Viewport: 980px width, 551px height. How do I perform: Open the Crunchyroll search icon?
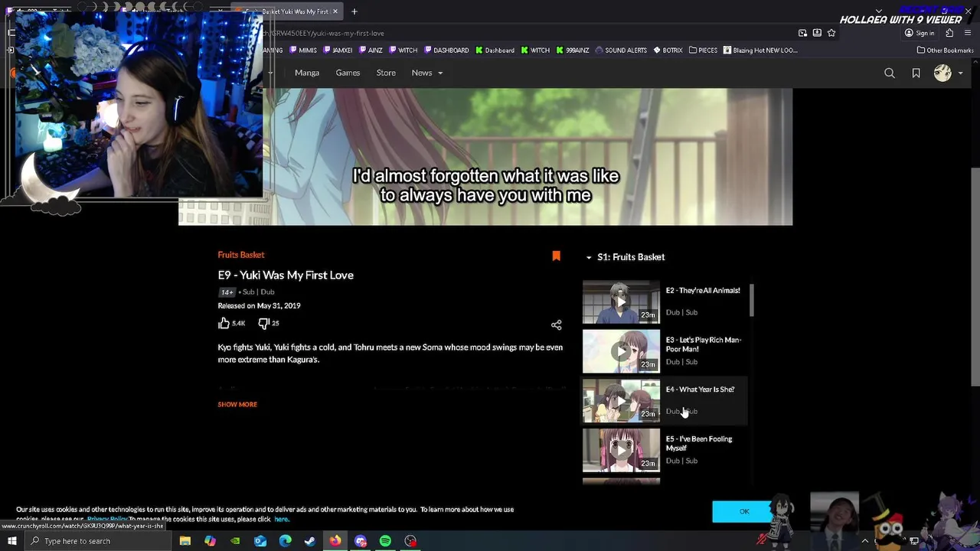coord(889,73)
